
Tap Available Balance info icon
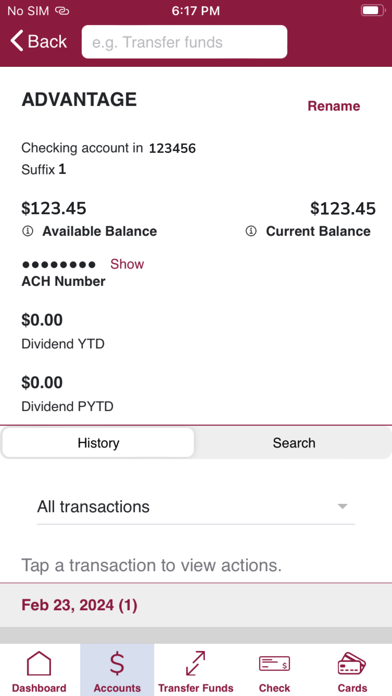pyautogui.click(x=28, y=231)
